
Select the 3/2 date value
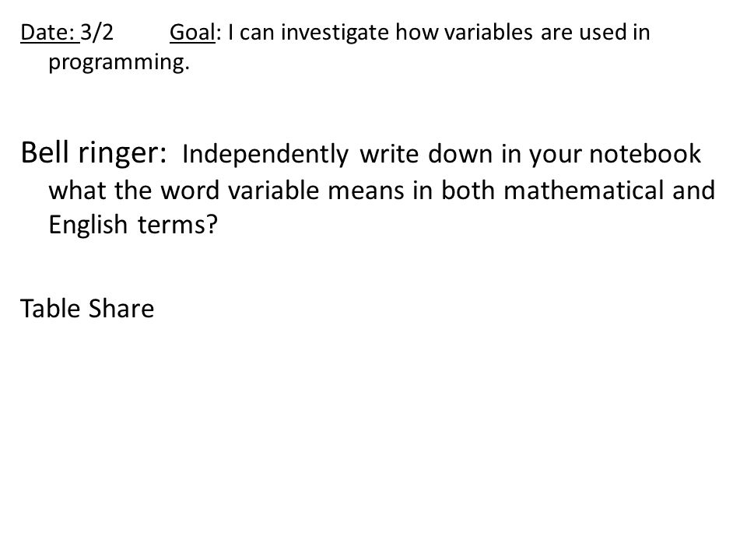click(x=96, y=33)
